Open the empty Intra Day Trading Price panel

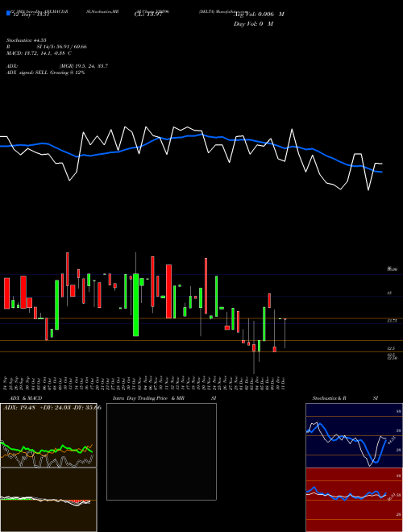(161, 451)
